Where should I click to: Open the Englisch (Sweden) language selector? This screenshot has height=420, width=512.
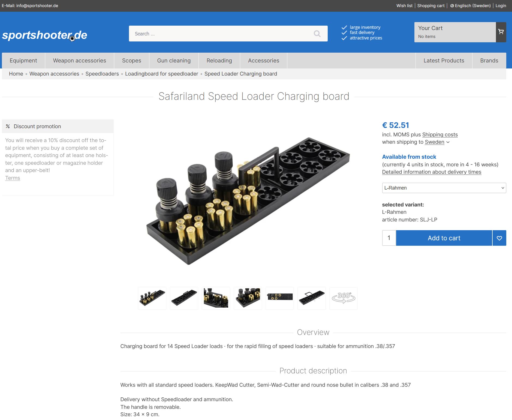click(x=470, y=6)
